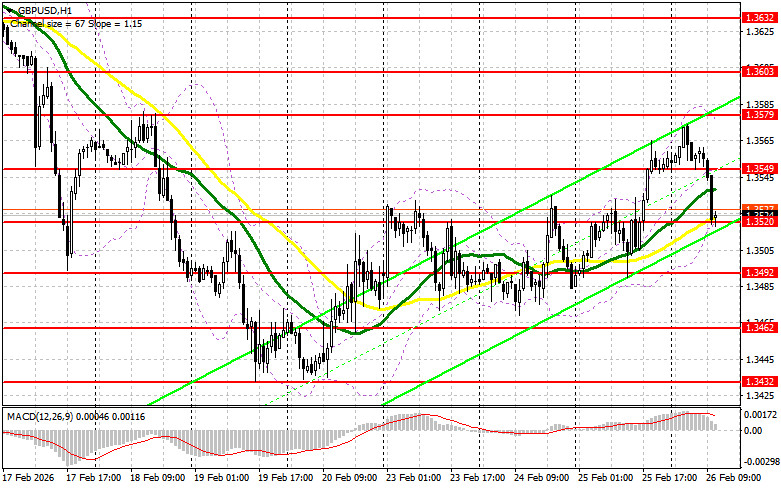Select the 24 Feb 09:00 time label
The width and height of the screenshot is (781, 489).
click(542, 478)
